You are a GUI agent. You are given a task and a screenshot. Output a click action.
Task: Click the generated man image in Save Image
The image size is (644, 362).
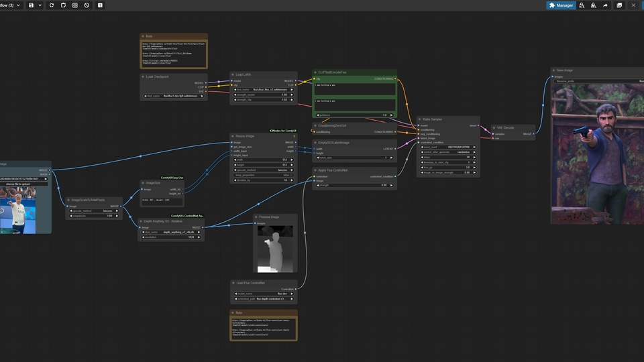(x=598, y=154)
